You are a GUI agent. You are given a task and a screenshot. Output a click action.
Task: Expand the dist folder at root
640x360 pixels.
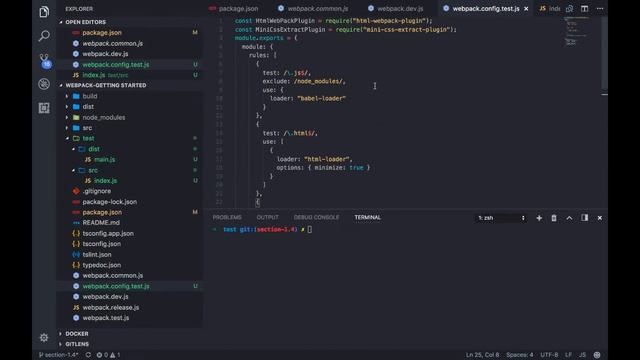pyautogui.click(x=88, y=107)
